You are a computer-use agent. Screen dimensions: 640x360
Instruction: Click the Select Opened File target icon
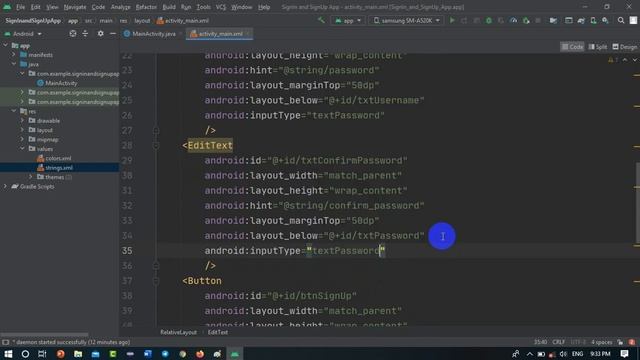click(73, 33)
